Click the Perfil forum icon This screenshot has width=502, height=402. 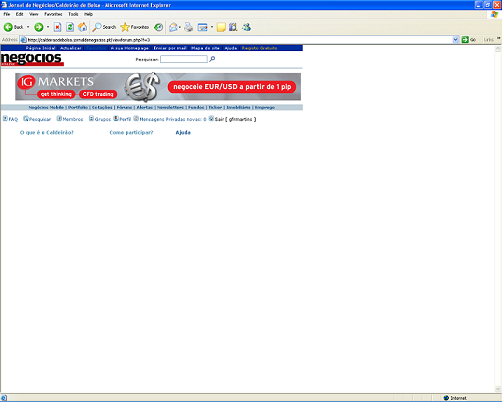[x=116, y=118]
